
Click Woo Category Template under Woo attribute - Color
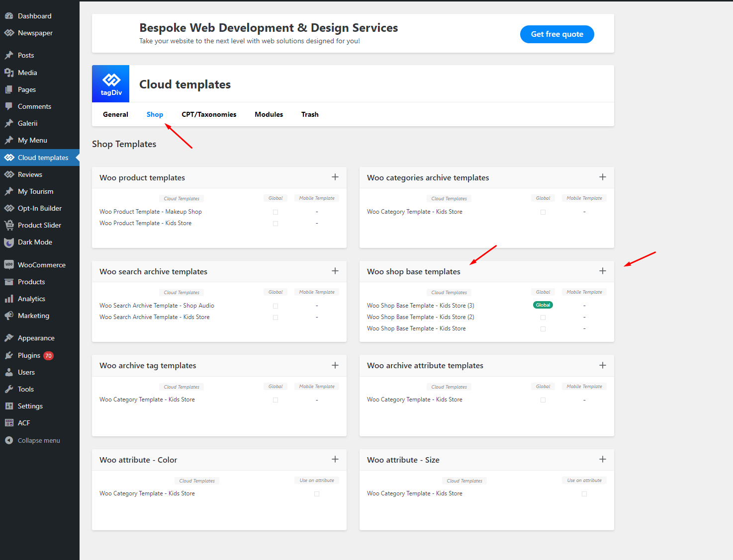(x=147, y=493)
